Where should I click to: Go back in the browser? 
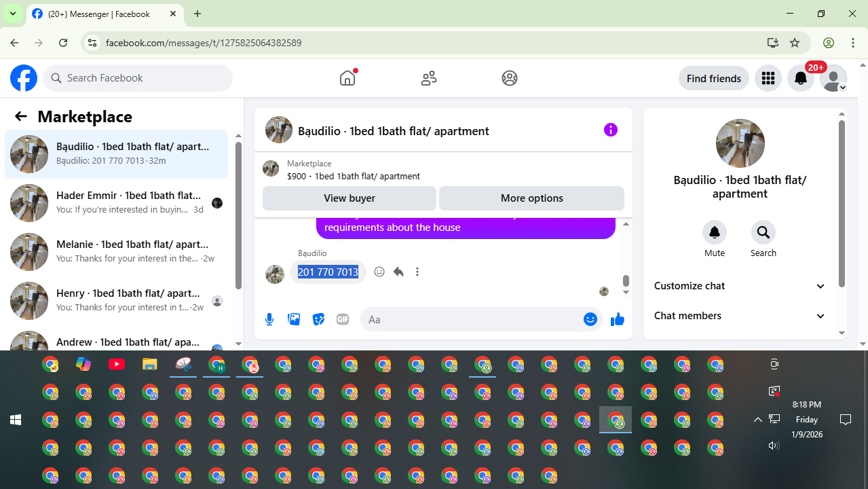(14, 43)
